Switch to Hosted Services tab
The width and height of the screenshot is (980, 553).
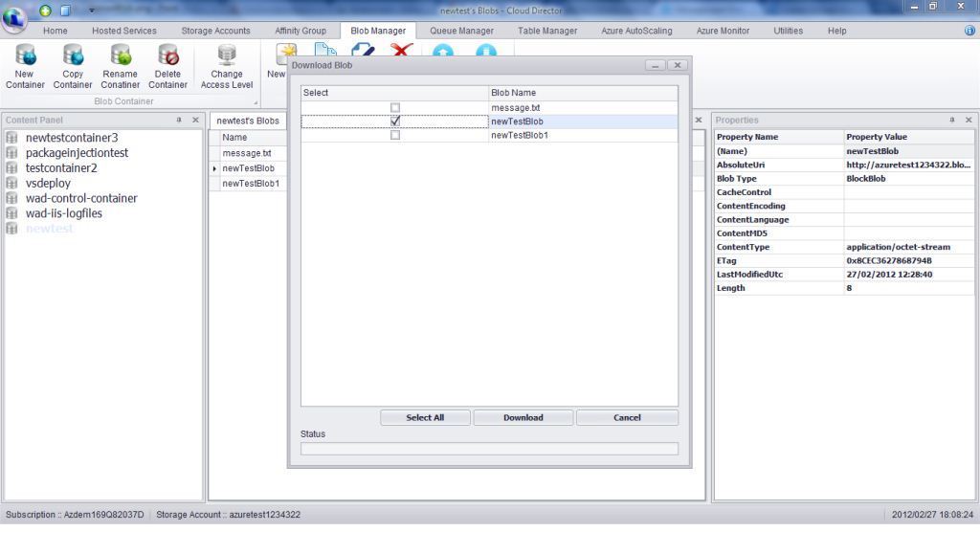tap(124, 31)
